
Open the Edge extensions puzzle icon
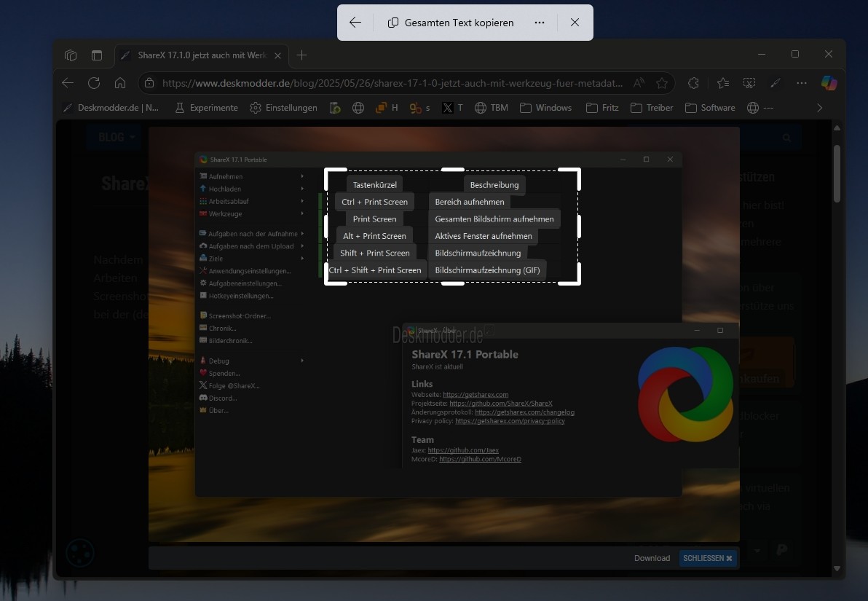pyautogui.click(x=693, y=83)
